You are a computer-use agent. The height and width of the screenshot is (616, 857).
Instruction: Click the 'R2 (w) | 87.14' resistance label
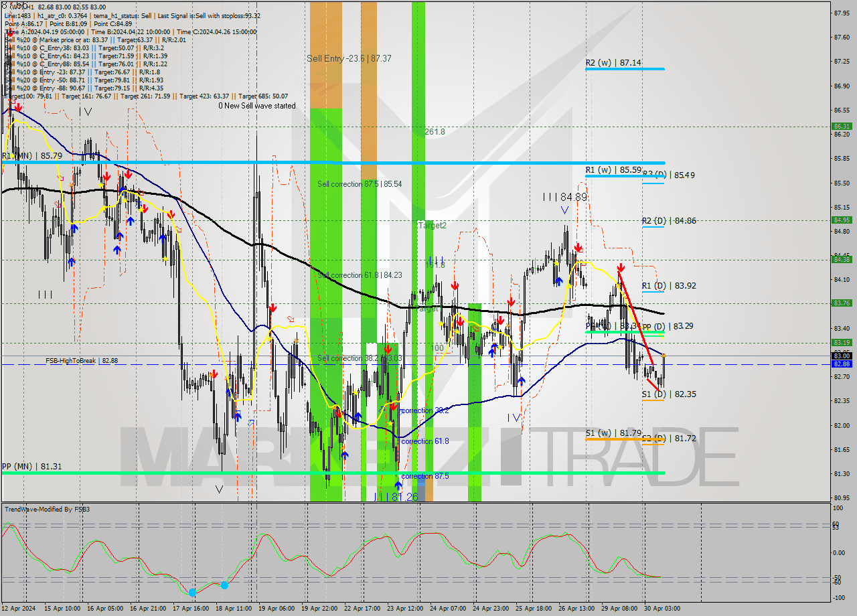tap(613, 63)
